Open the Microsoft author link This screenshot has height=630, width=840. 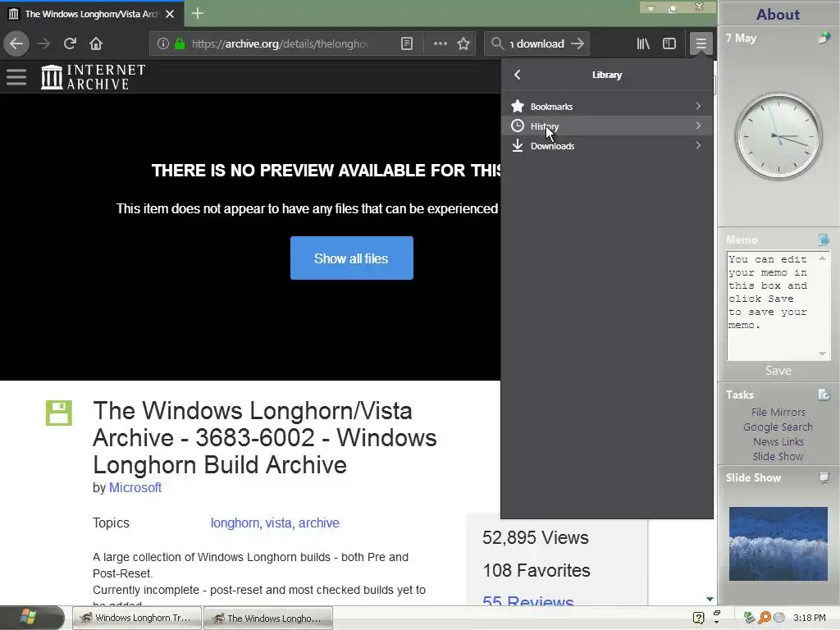coord(135,487)
